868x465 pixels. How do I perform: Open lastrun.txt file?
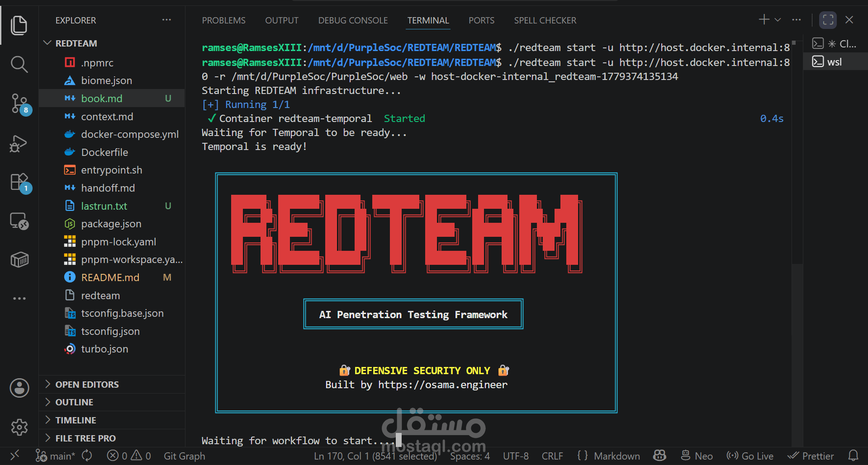click(112, 206)
